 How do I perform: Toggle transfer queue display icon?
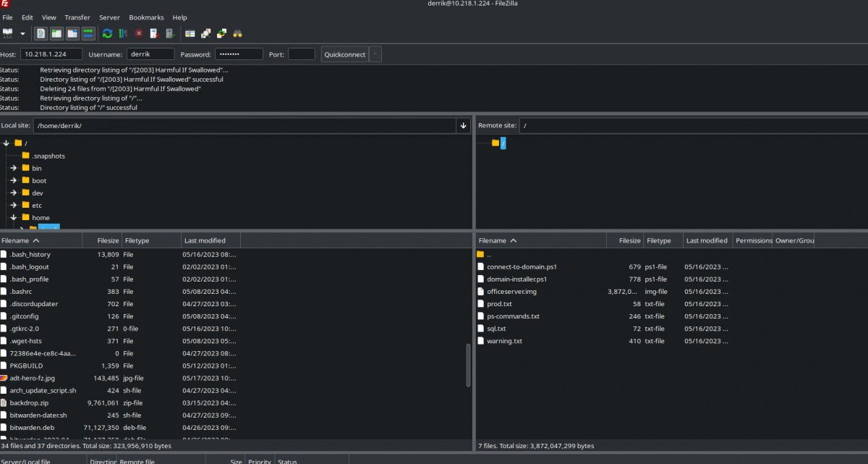88,33
